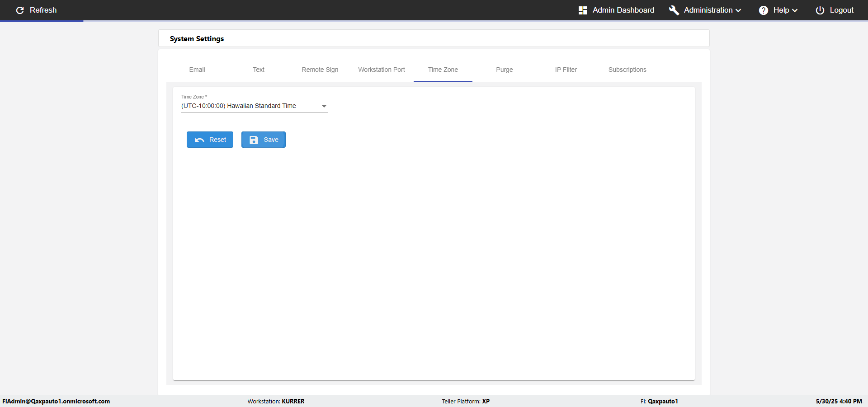Click the Administration wrench icon

674,10
